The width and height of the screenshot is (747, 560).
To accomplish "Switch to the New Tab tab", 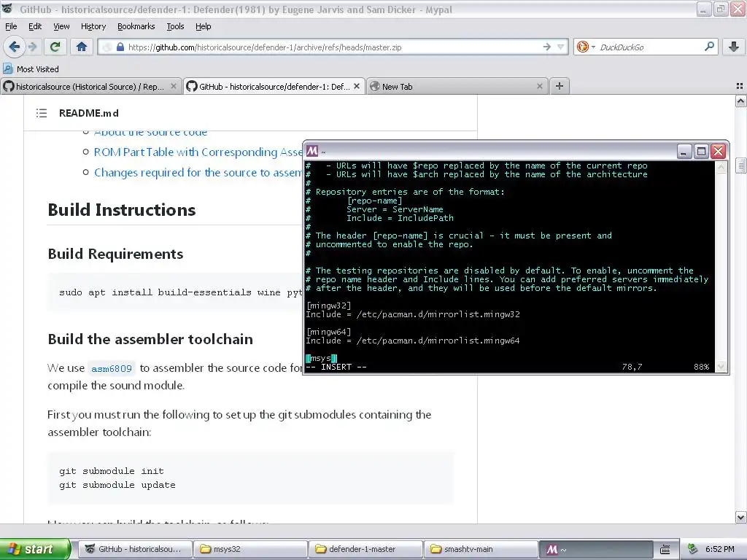I will 458,87.
